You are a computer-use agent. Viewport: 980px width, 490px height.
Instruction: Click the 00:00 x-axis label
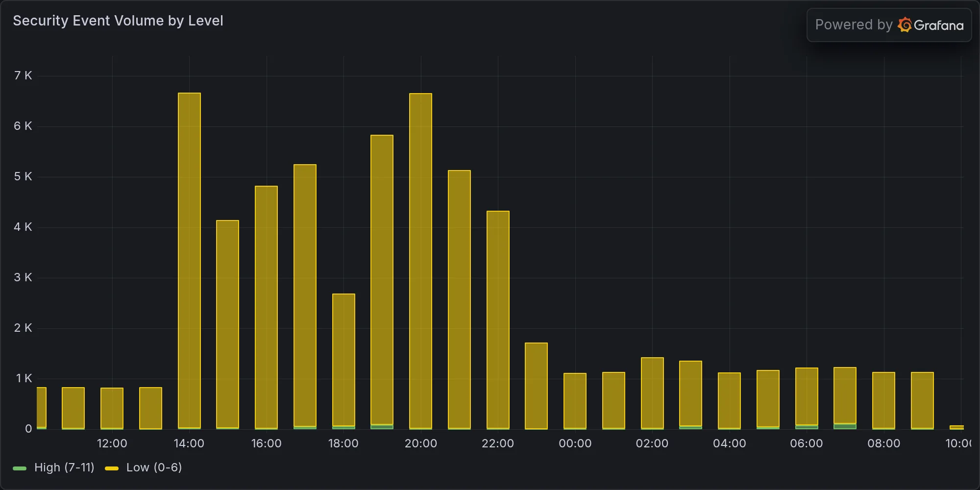[x=575, y=443]
